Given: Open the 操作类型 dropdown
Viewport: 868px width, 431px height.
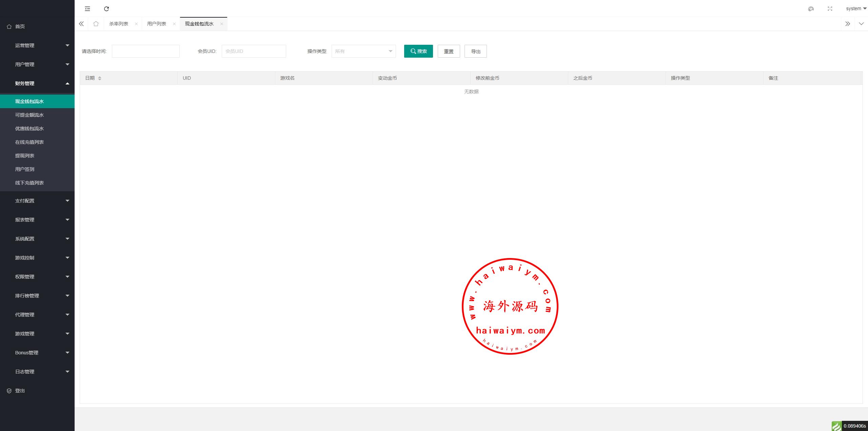Looking at the screenshot, I should pyautogui.click(x=363, y=51).
